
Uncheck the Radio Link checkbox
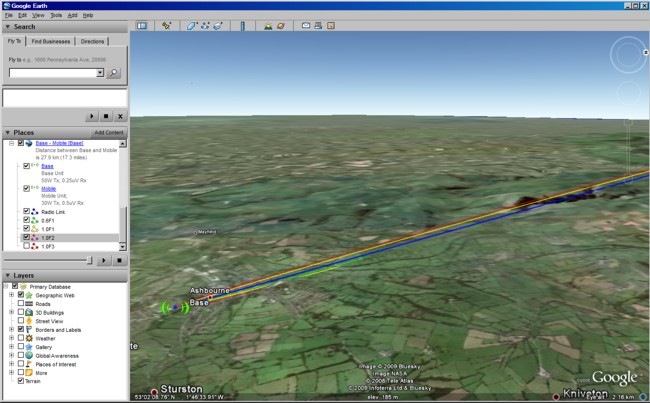27,211
